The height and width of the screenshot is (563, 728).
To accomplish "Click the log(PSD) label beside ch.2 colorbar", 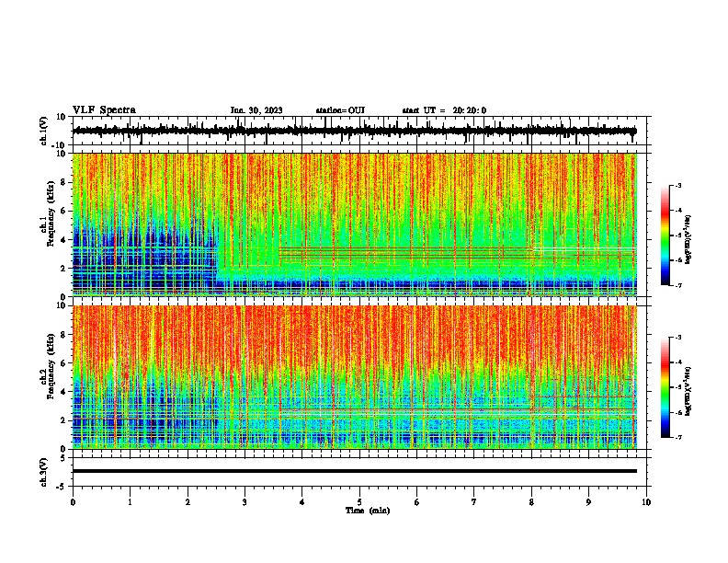I will click(688, 391).
